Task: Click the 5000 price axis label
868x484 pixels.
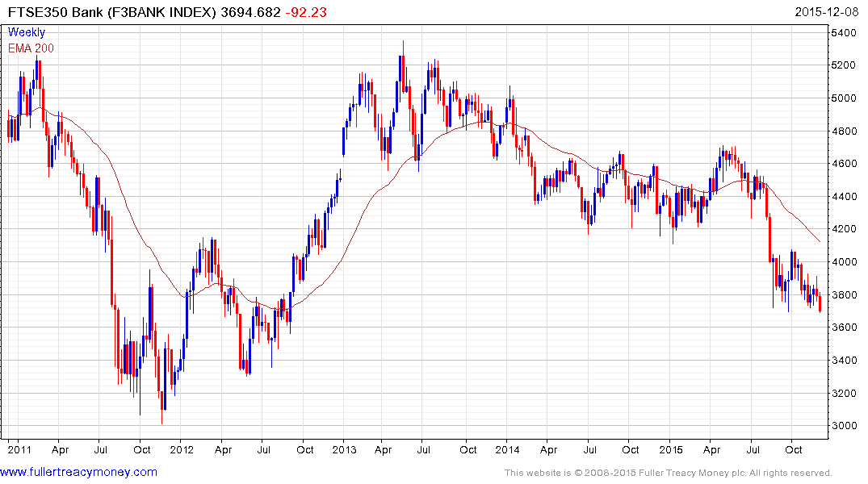Action: click(844, 98)
